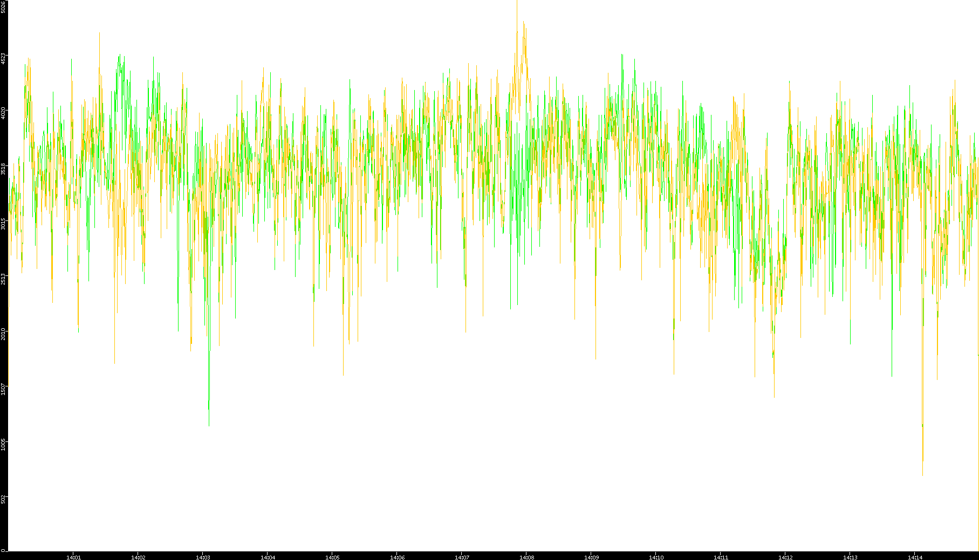The width and height of the screenshot is (979, 560).
Task: Select the 1005 y-axis label
Action: [x=3, y=444]
